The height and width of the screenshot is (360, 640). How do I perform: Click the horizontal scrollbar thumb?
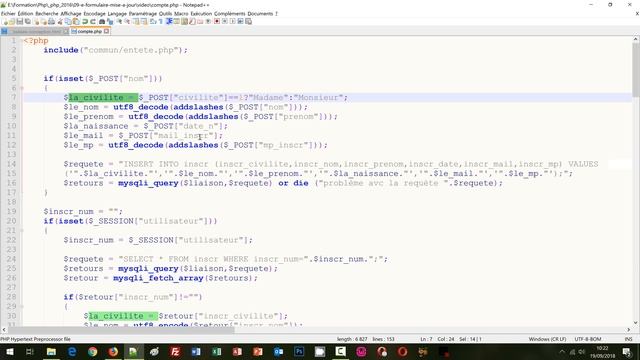pos(121,329)
